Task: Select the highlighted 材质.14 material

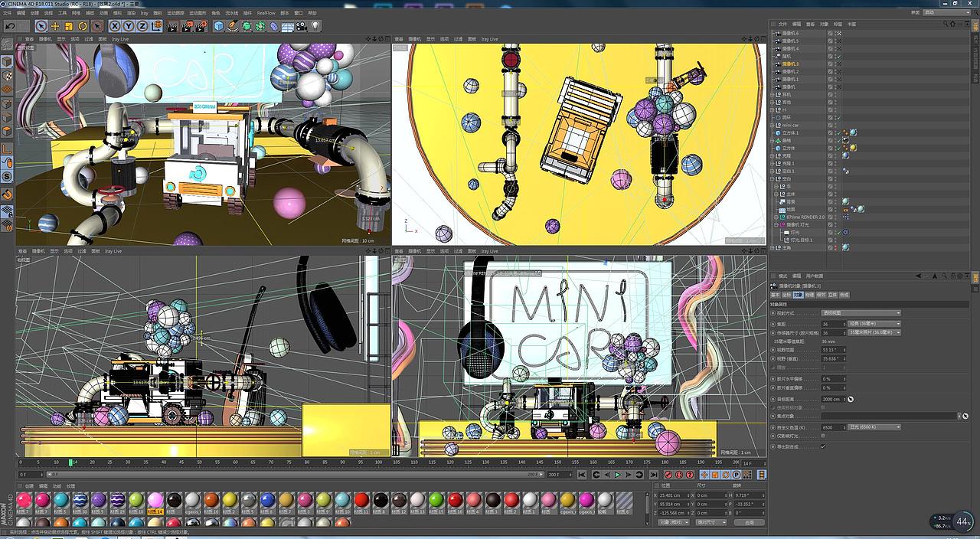Action: (x=155, y=501)
